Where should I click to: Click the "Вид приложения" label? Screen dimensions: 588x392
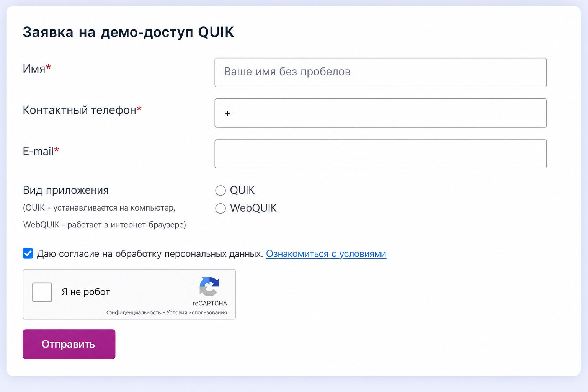(66, 190)
